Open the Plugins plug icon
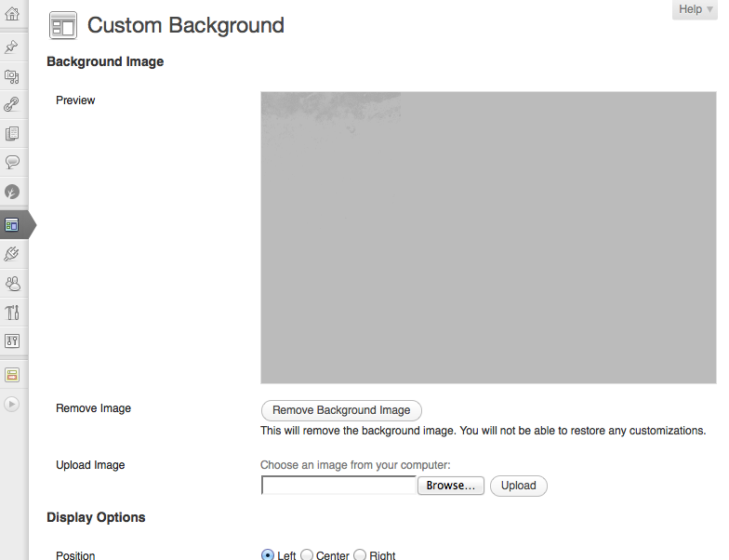Image resolution: width=729 pixels, height=560 pixels. coord(12,253)
